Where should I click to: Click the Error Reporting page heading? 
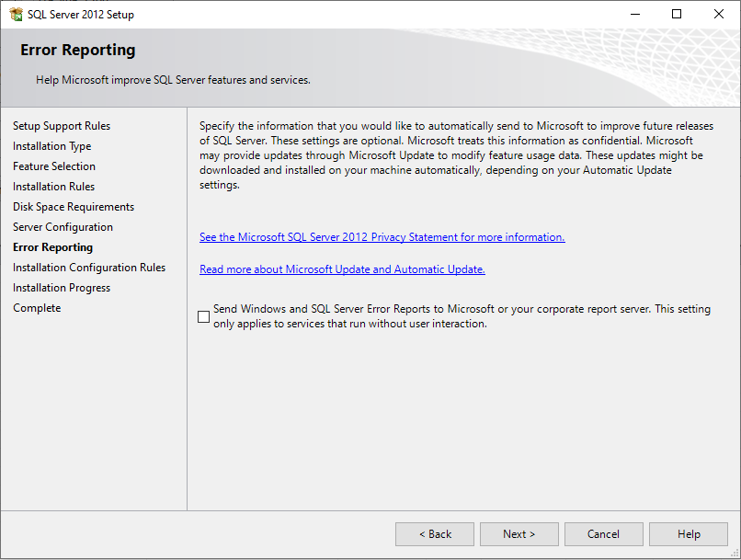[77, 50]
